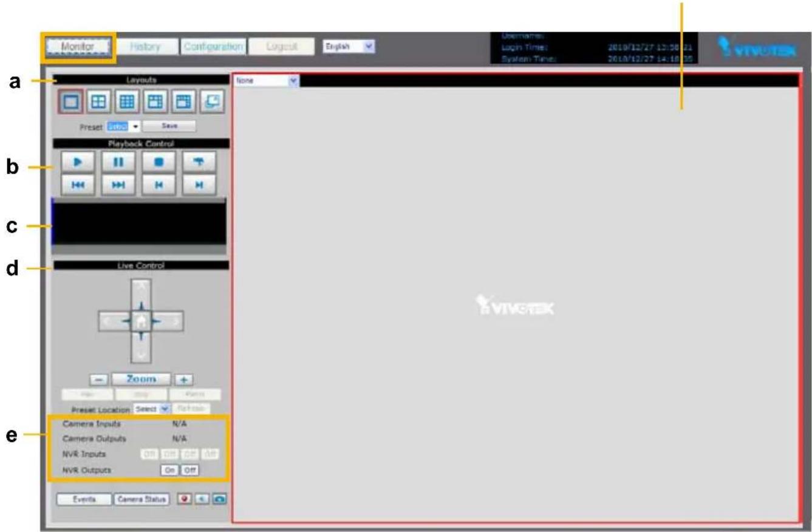The image size is (812, 532).
Task: Click the fast forward playback button
Action: (118, 185)
